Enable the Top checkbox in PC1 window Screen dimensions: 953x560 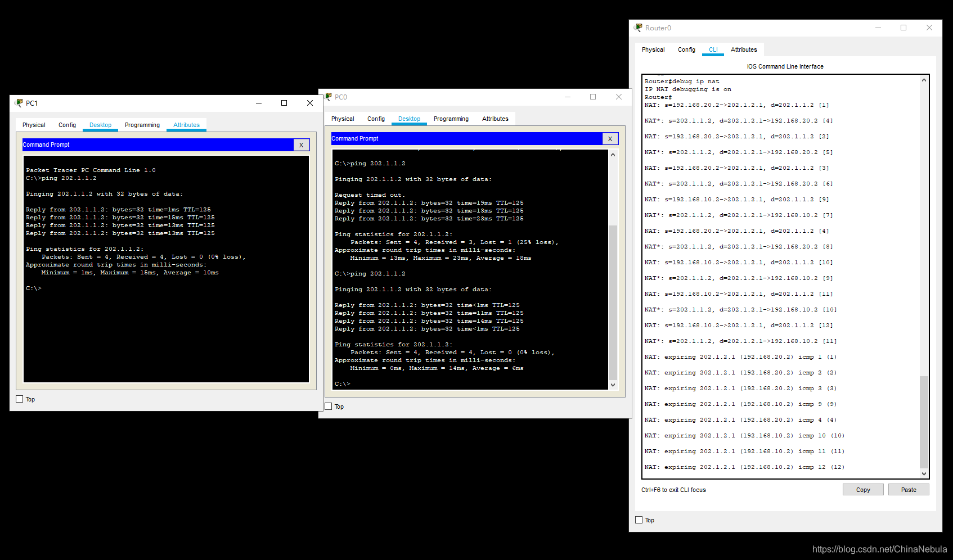(20, 399)
